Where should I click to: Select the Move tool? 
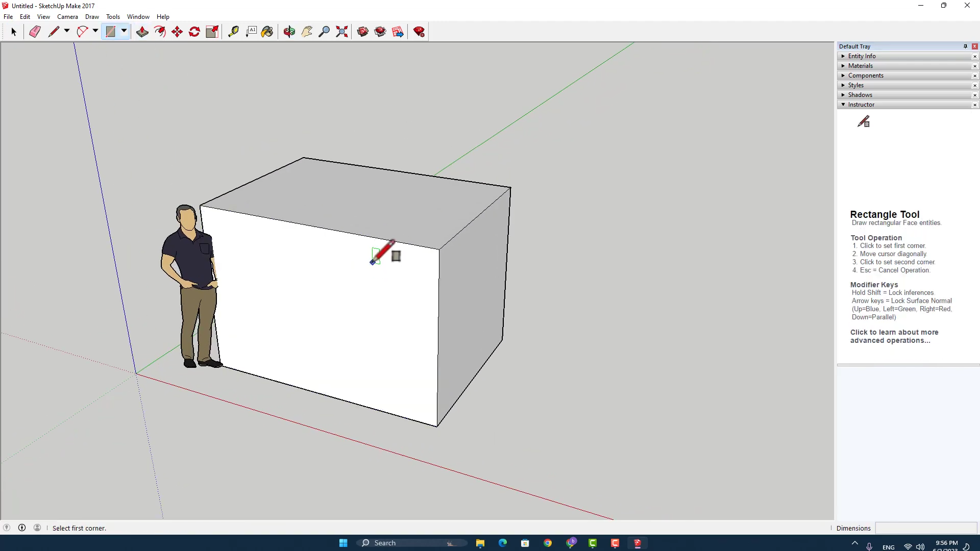point(177,32)
